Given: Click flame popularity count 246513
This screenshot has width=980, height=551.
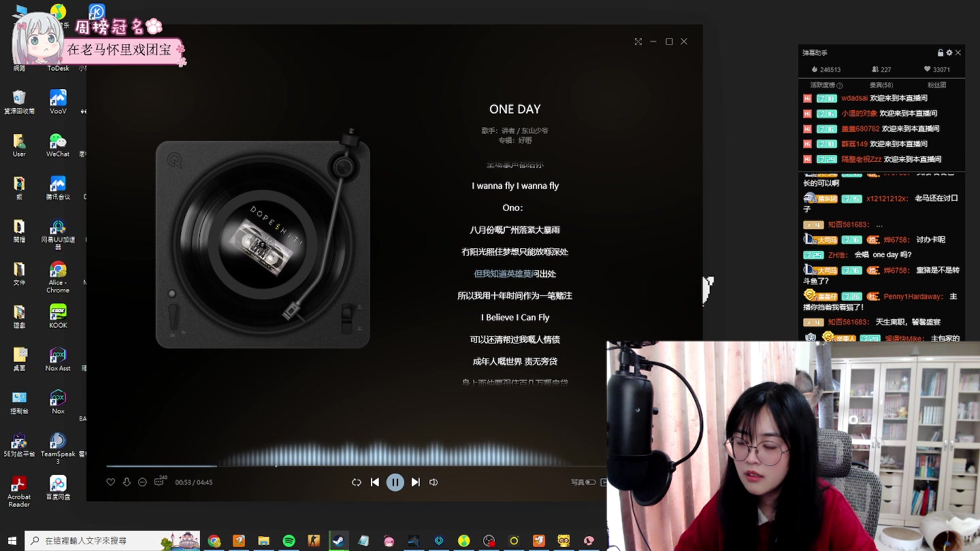Looking at the screenshot, I should [x=826, y=69].
